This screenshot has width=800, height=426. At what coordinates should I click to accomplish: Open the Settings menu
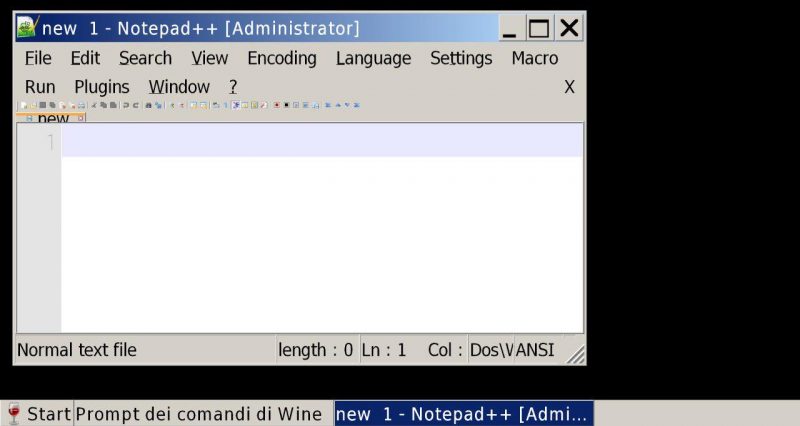[x=461, y=58]
